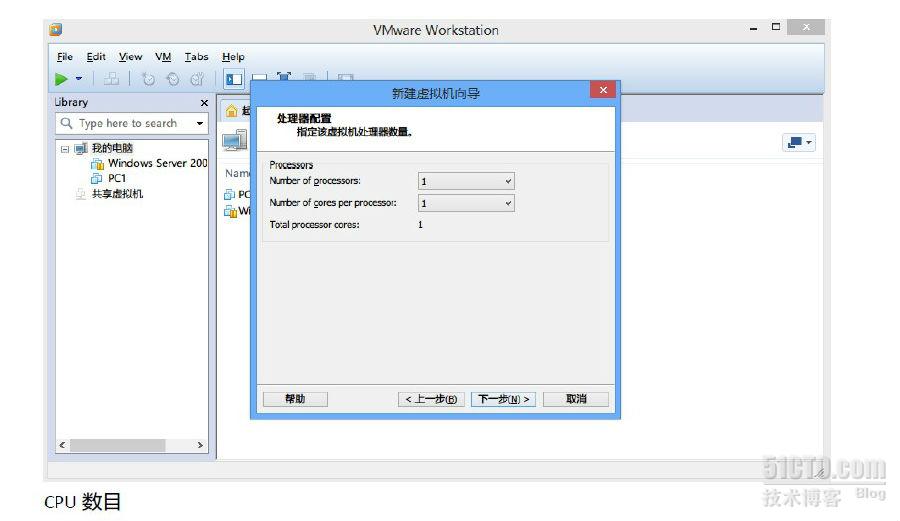Minimize the VMware Workstation window
900x521 pixels.
(x=754, y=28)
